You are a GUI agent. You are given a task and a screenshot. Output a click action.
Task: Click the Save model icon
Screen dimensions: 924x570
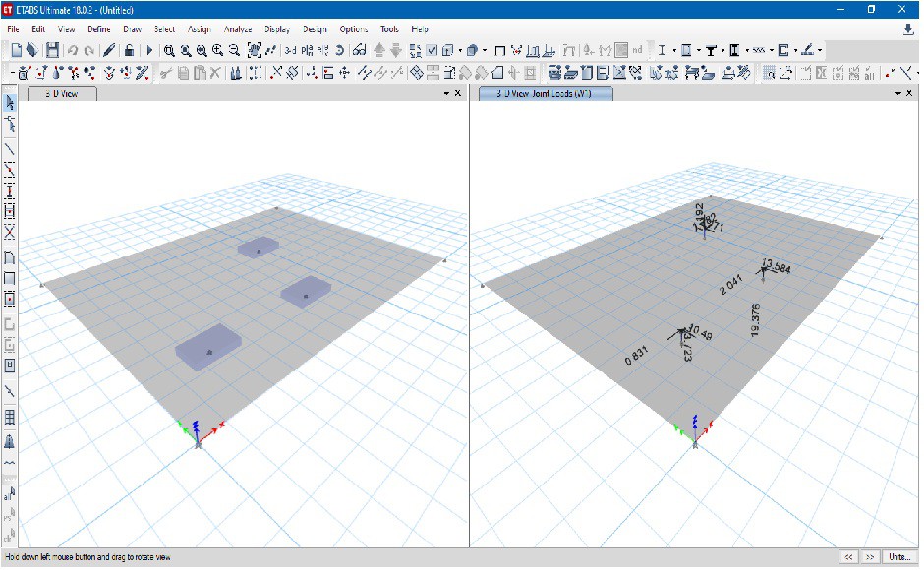point(52,50)
